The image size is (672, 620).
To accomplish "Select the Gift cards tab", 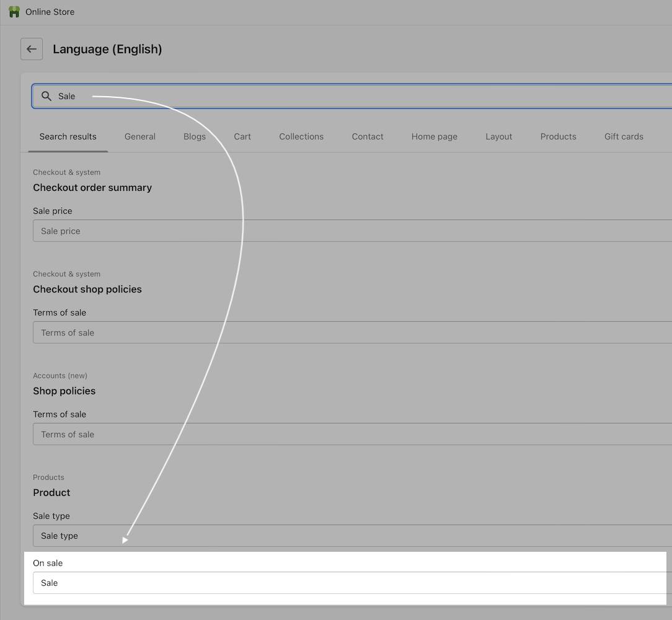I will pyautogui.click(x=624, y=136).
